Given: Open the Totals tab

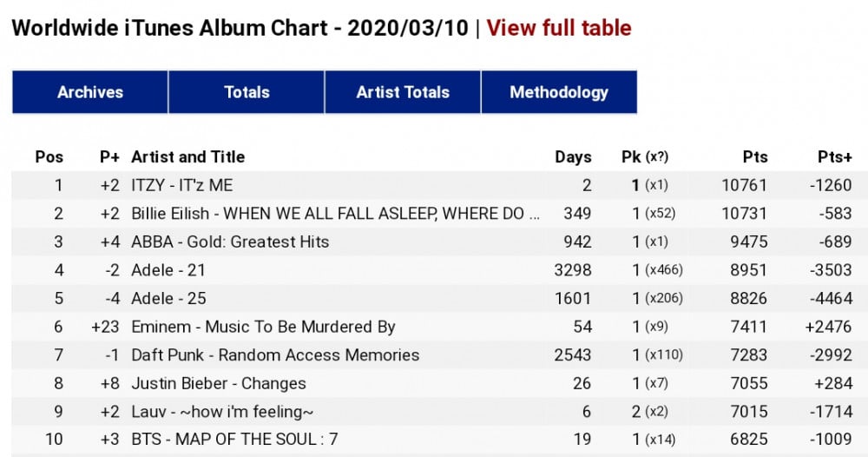Looking at the screenshot, I should [x=247, y=92].
